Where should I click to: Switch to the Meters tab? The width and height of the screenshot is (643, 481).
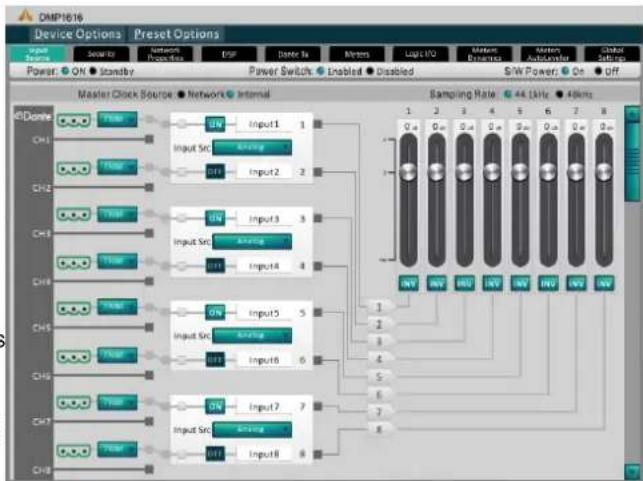pyautogui.click(x=357, y=54)
